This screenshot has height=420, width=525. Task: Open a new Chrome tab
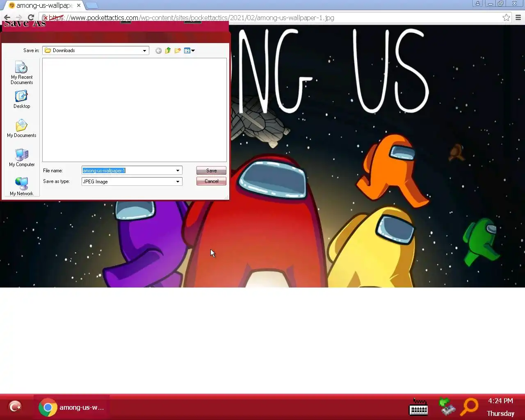(92, 5)
